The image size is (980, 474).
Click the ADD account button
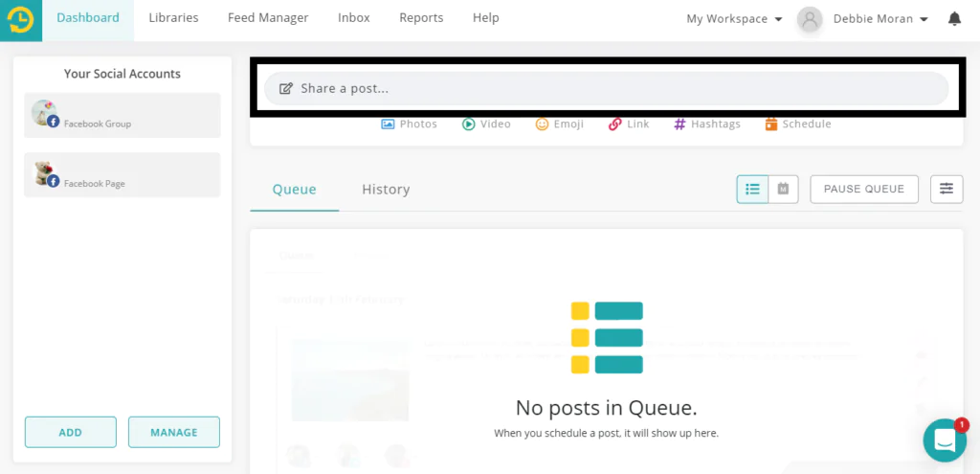coord(71,432)
